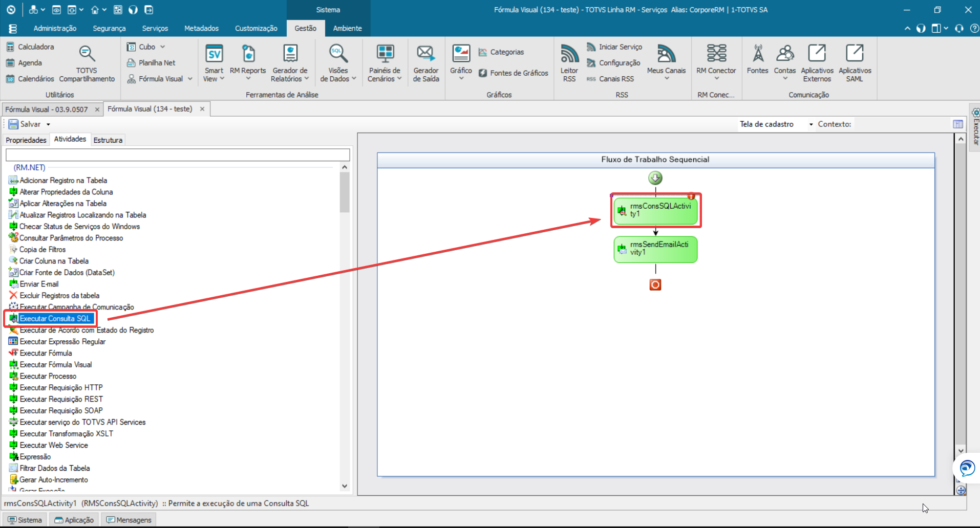Open Visões de Dados
This screenshot has height=528, width=980.
(338, 63)
